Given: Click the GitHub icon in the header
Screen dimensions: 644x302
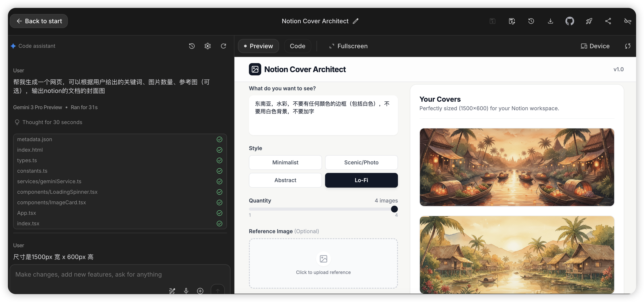Looking at the screenshot, I should pyautogui.click(x=570, y=21).
